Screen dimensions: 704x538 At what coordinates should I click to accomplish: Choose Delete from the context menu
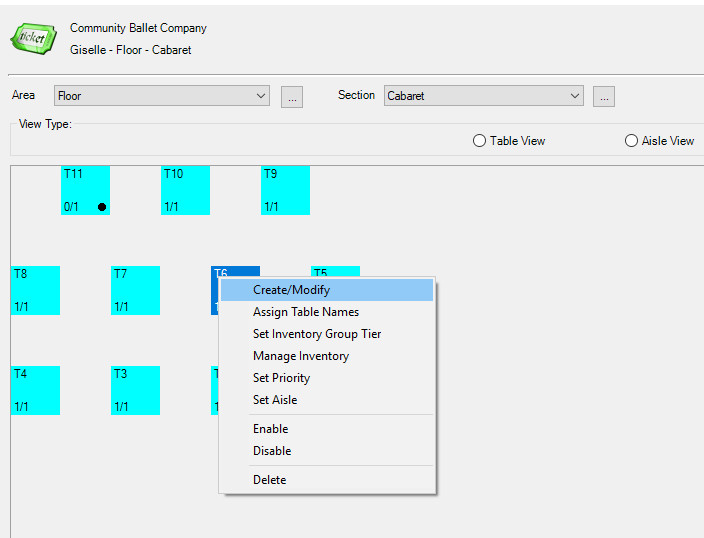(269, 480)
